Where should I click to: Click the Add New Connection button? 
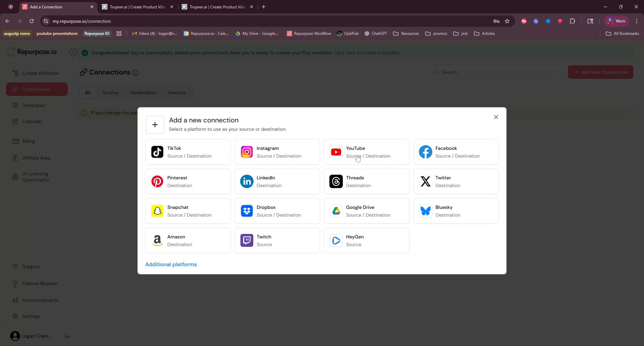pyautogui.click(x=600, y=72)
